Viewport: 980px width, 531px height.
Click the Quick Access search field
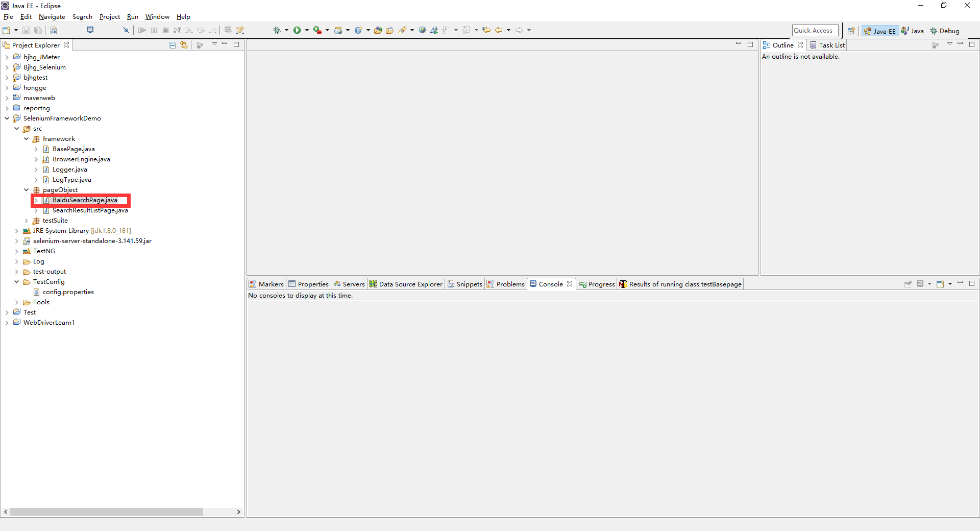pos(815,31)
